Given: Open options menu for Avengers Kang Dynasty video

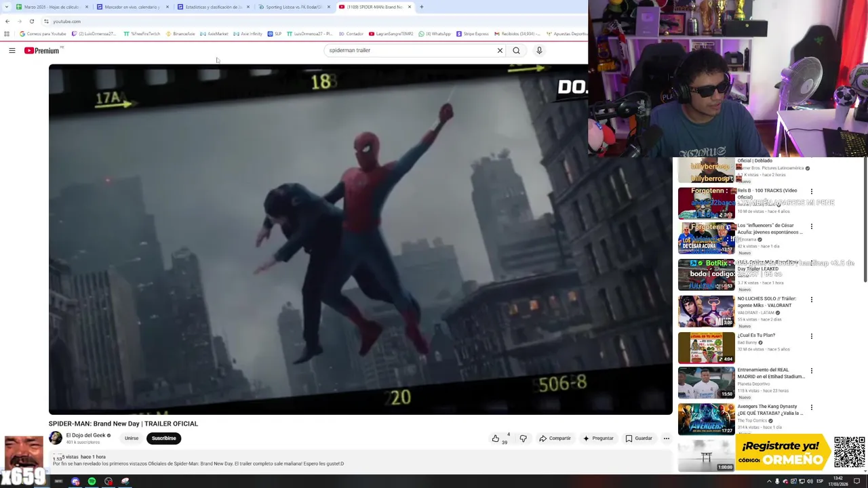Looking at the screenshot, I should point(811,408).
